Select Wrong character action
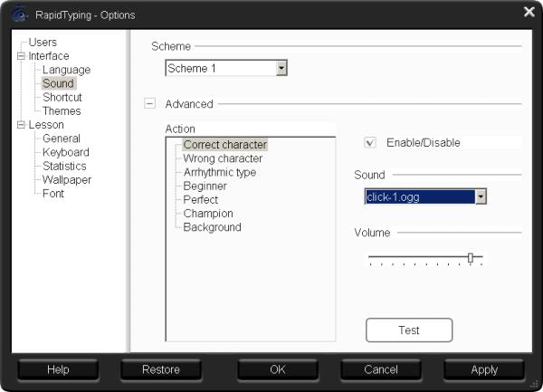This screenshot has width=543, height=392. 223,158
